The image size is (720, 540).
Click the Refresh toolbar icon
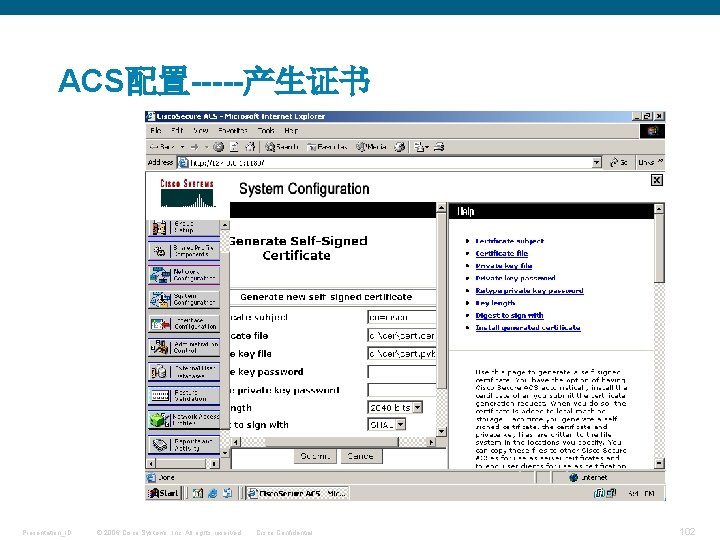tap(234, 147)
